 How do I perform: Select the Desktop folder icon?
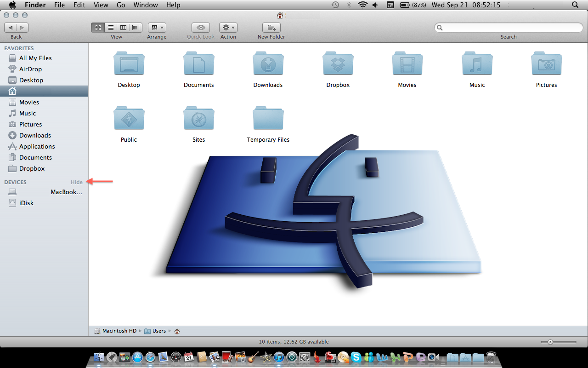tap(129, 63)
